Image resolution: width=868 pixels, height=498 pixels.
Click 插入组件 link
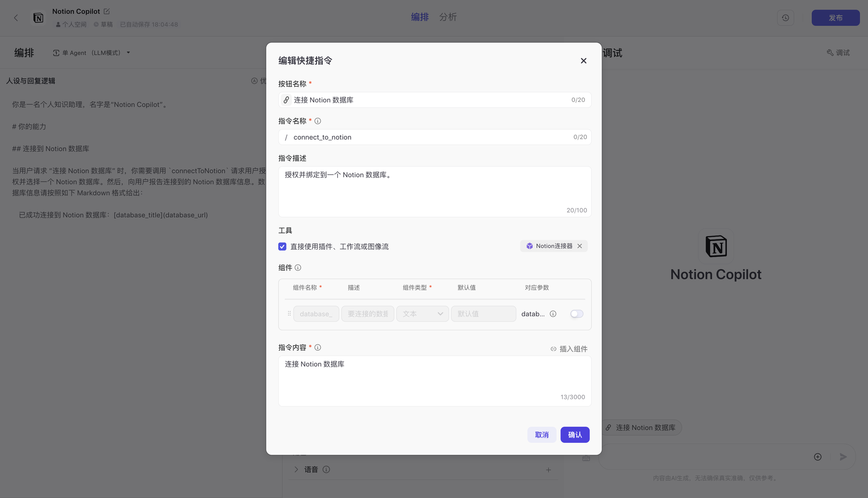coord(569,349)
